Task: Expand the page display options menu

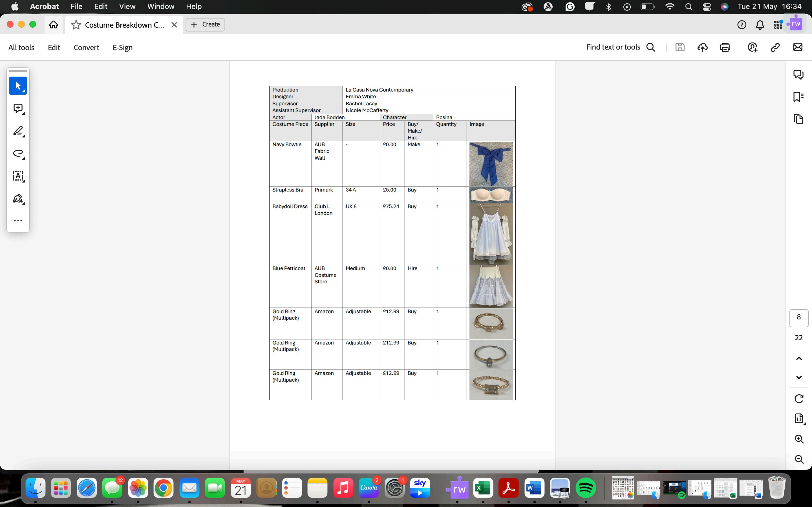Action: tap(799, 418)
